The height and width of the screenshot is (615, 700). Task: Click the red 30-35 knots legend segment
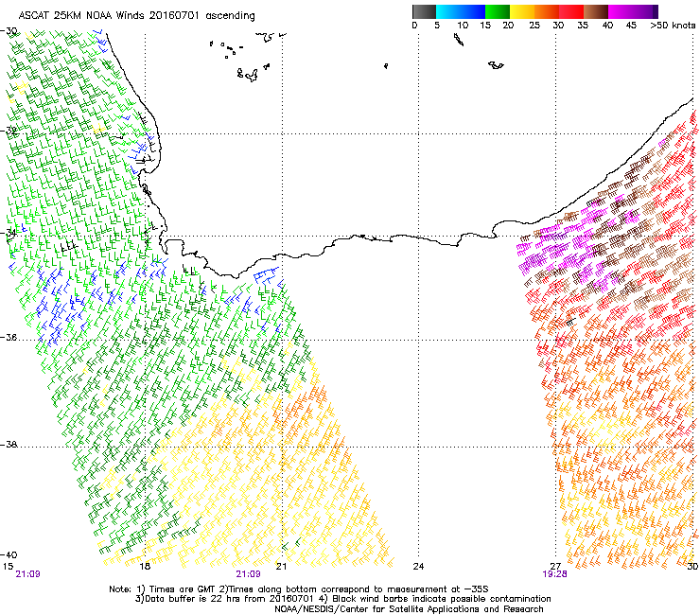(571, 11)
